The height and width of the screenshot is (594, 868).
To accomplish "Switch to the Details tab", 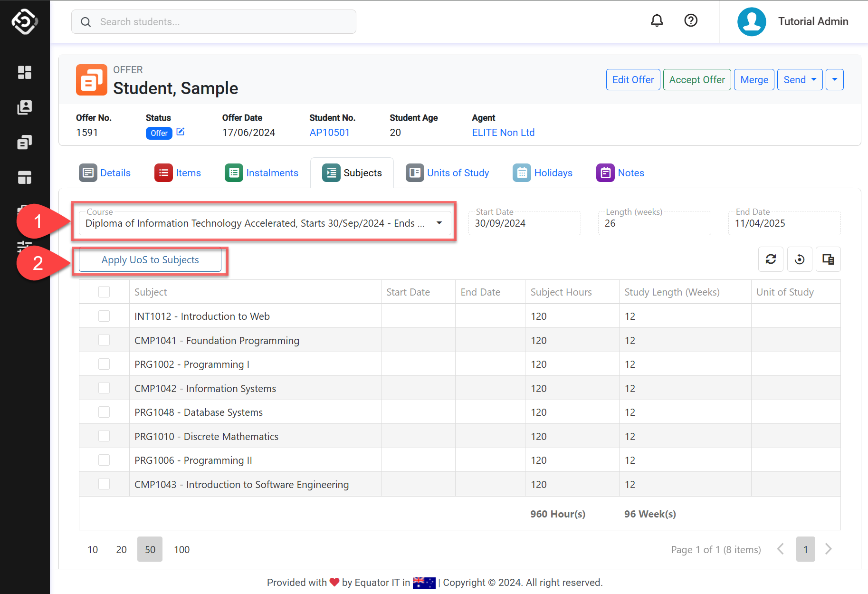I will [105, 173].
